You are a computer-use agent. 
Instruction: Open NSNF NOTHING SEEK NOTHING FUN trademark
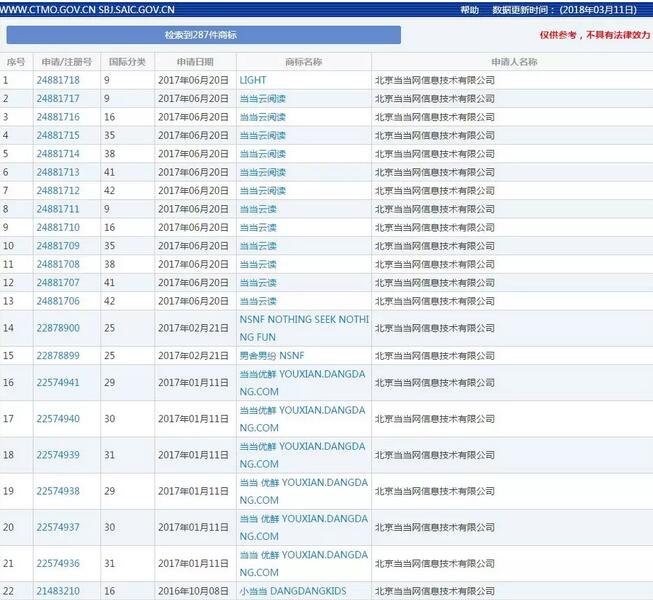[304, 328]
